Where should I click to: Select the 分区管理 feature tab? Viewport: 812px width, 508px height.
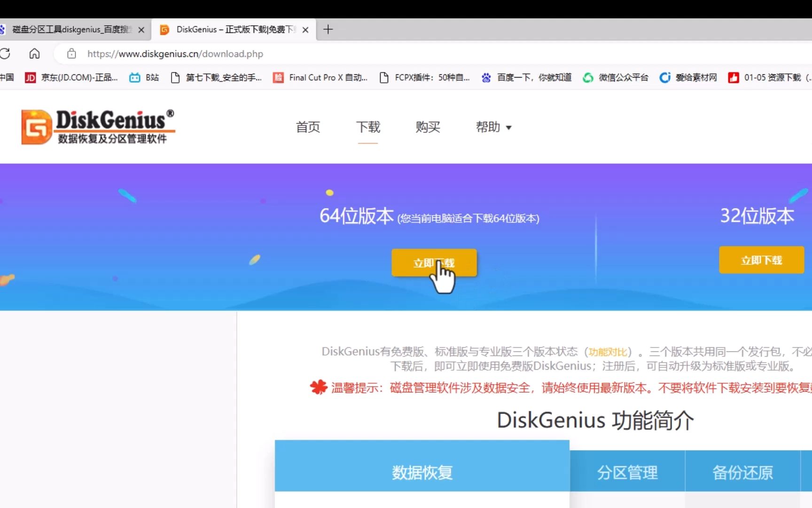point(627,471)
